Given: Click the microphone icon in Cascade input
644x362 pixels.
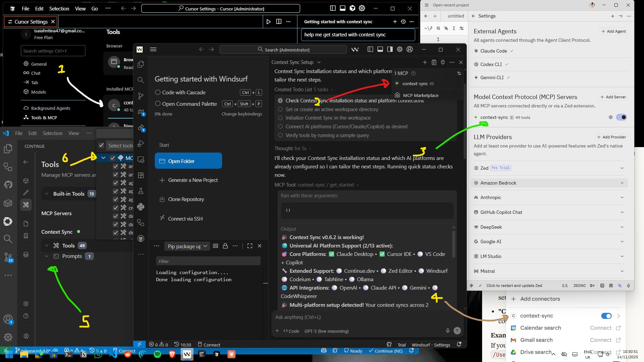Looking at the screenshot, I should [448, 331].
